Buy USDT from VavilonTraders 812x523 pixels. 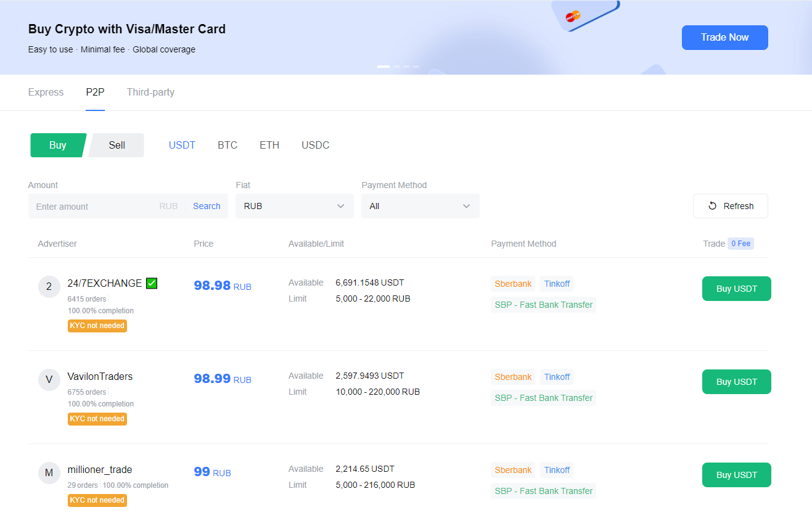tap(737, 382)
